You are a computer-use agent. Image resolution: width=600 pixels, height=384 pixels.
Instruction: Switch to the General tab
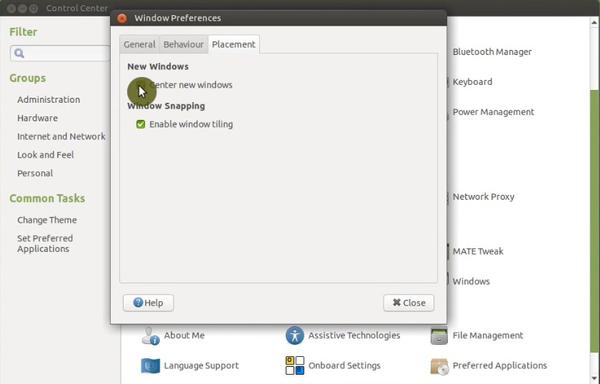(139, 44)
